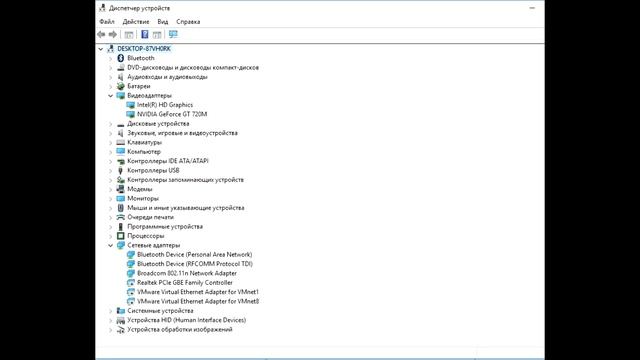Click the Видеоадаптеры display adapter icon
Viewport: 640px width, 360px height.
[x=120, y=96]
